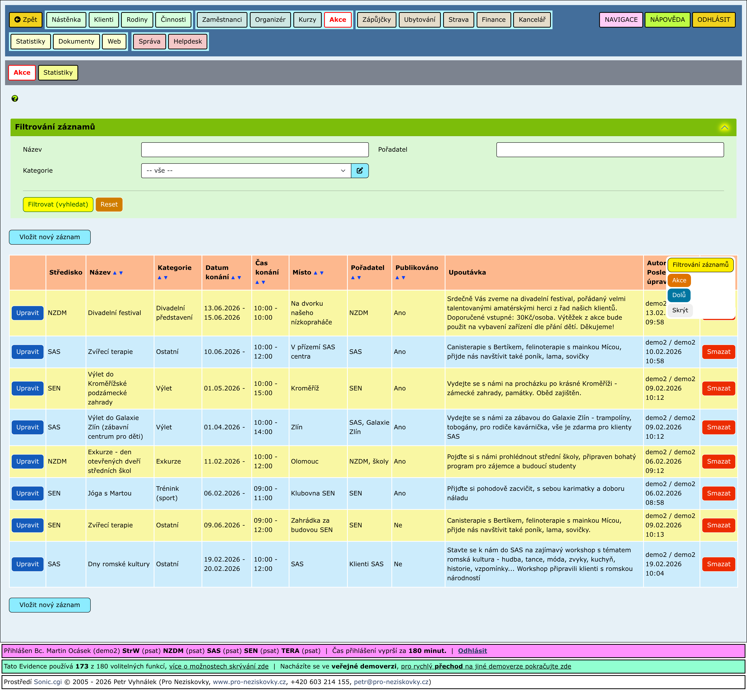Click Upravit for Jóga s Martou
Viewport: 747px width, 700px height.
pyautogui.click(x=27, y=493)
